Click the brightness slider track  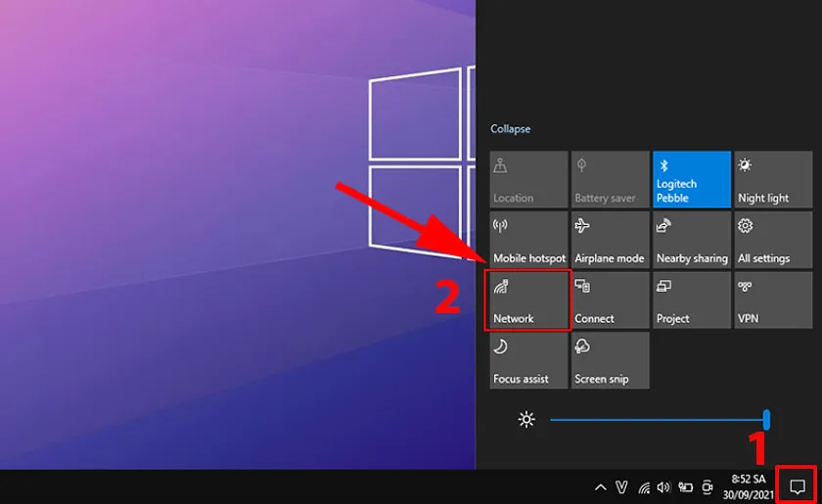(656, 420)
